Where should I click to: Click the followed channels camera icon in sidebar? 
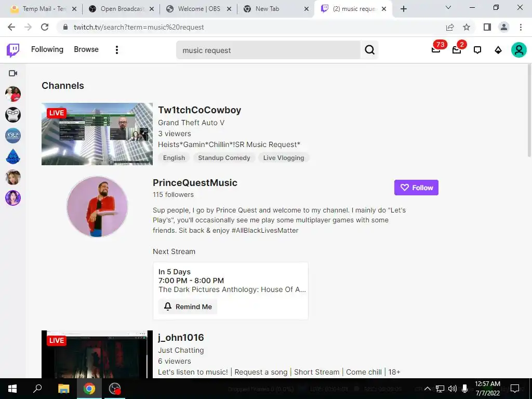tap(13, 73)
